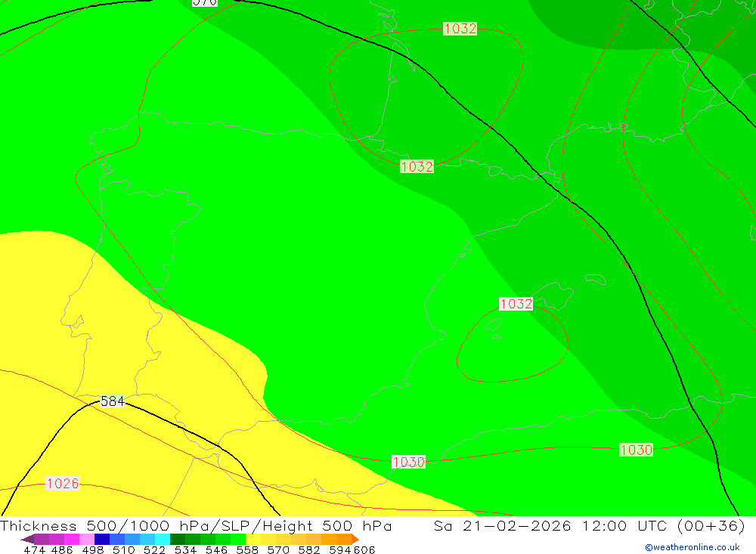Click the legend value 486
This screenshot has height=554, width=756.
tap(62, 549)
